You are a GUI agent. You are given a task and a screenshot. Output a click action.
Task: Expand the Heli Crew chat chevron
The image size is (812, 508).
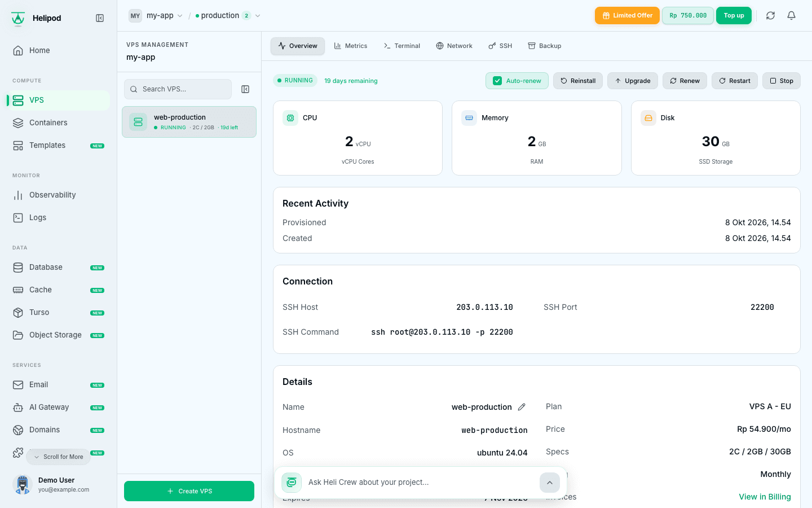point(550,483)
